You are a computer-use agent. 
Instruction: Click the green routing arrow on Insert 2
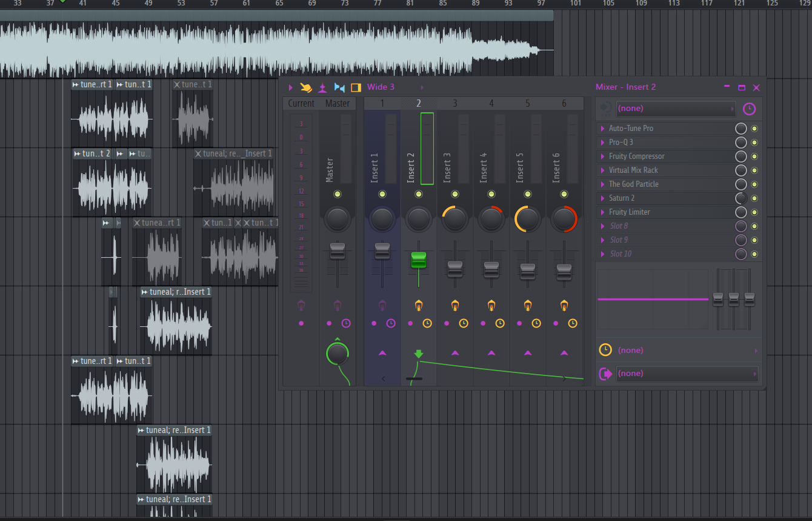418,354
